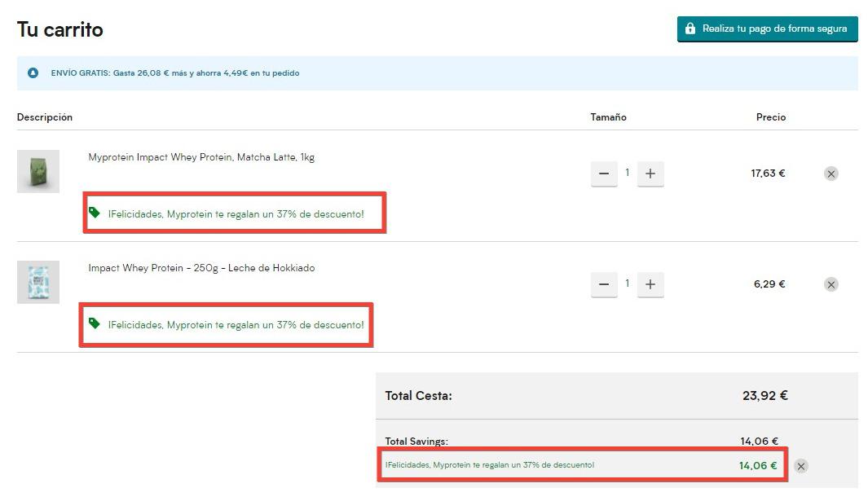Click the 37% discount message under Matcha Latte
The image size is (868, 501).
coord(236,214)
